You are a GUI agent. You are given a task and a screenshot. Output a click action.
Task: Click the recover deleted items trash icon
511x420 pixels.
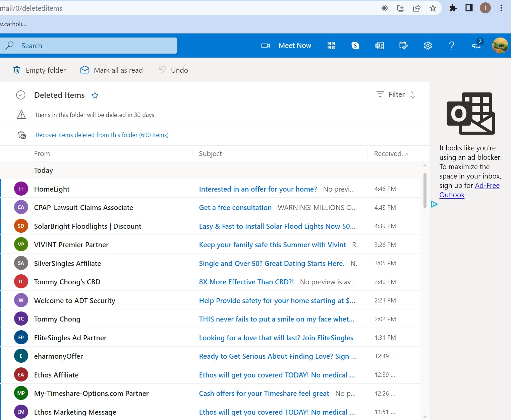pyautogui.click(x=22, y=135)
